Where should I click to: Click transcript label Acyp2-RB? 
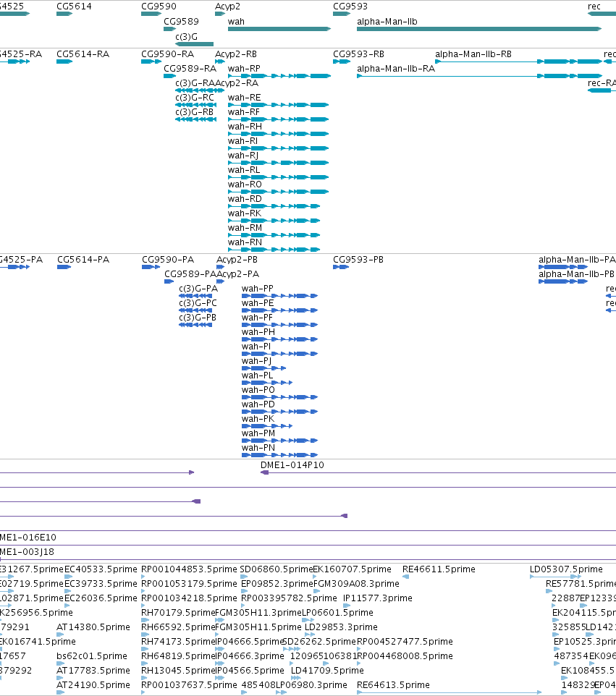pyautogui.click(x=236, y=54)
